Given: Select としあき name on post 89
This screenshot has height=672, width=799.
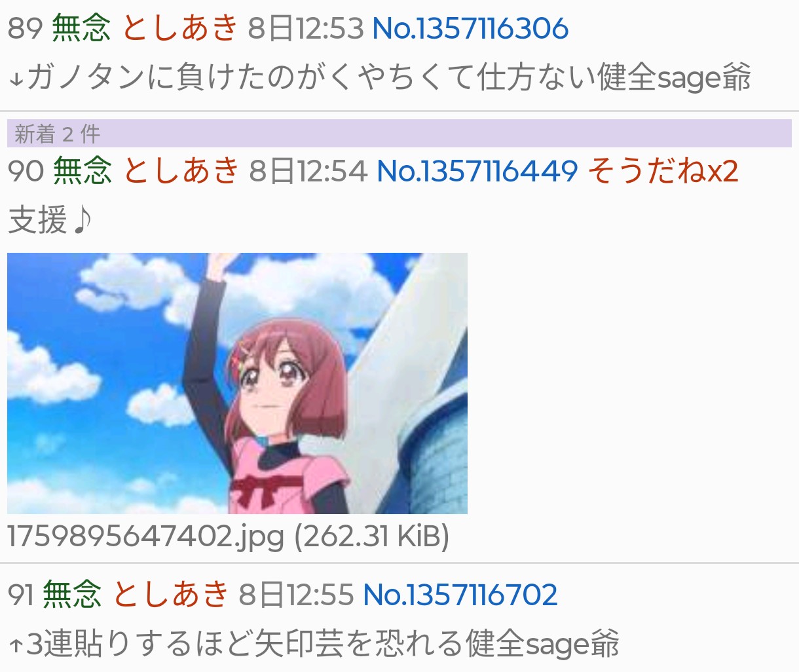Looking at the screenshot, I should 180,28.
